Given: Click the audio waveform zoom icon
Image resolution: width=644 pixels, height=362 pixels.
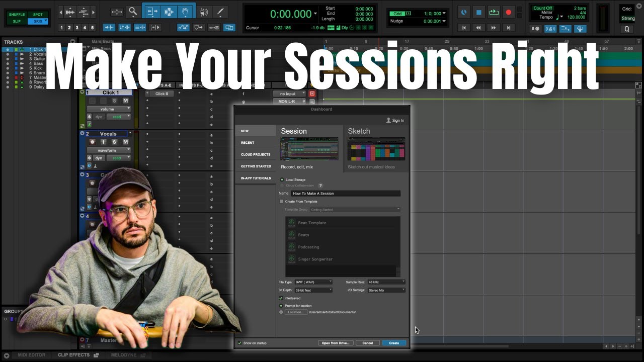Looking at the screenshot, I should (70, 12).
